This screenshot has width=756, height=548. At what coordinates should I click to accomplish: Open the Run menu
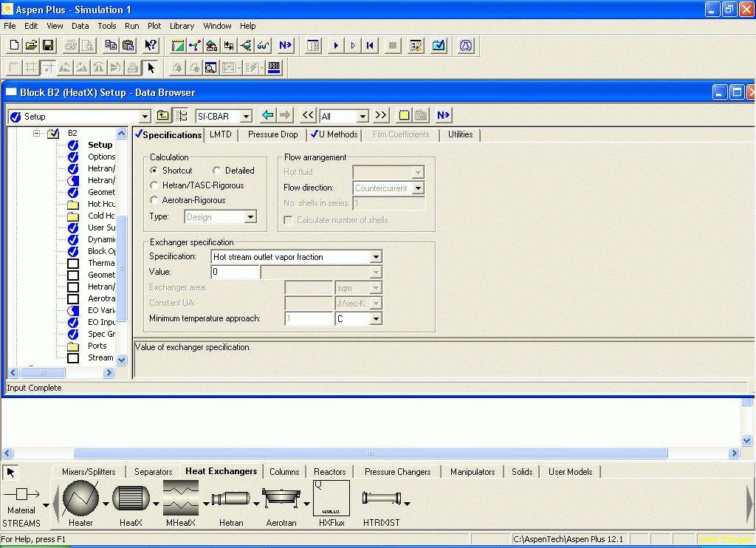pos(131,26)
